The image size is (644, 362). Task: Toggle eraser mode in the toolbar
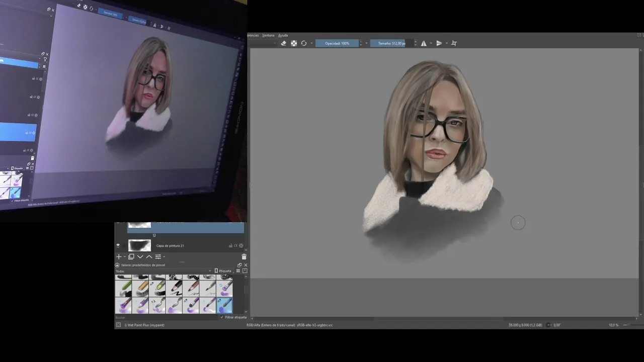[x=283, y=43]
